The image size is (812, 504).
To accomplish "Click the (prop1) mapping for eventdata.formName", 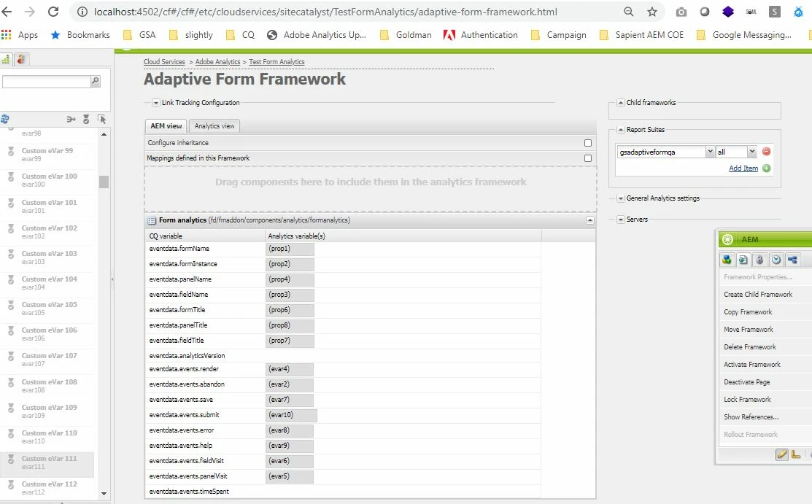I will tap(290, 249).
